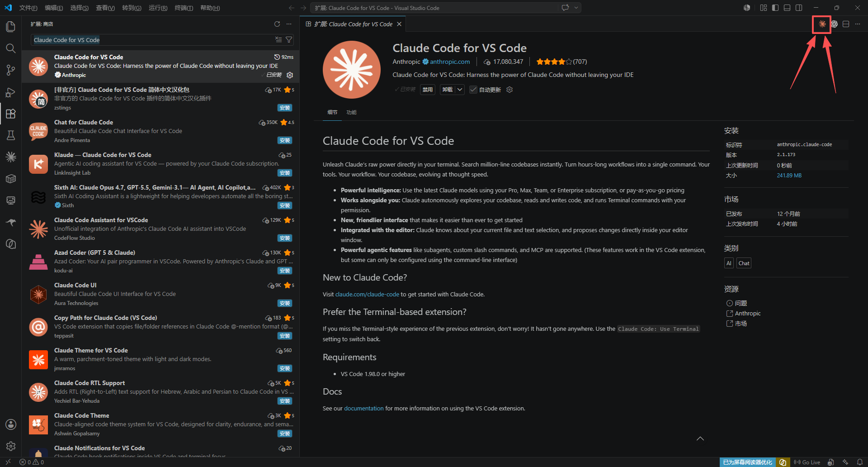Image resolution: width=868 pixels, height=467 pixels.
Task: Open the Manage gear in activity bar
Action: point(11,446)
